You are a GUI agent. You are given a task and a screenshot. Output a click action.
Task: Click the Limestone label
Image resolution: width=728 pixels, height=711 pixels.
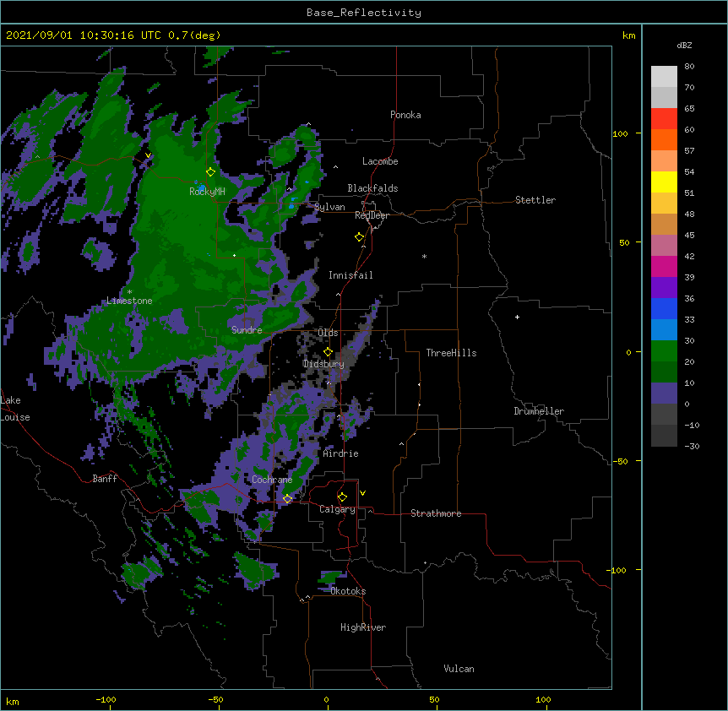click(x=129, y=301)
